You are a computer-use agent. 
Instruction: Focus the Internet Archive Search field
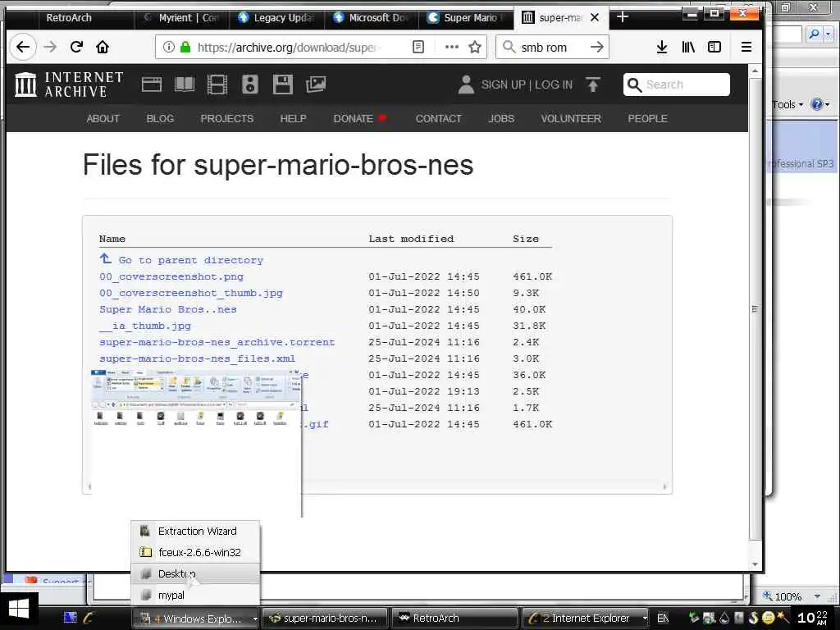tap(676, 84)
